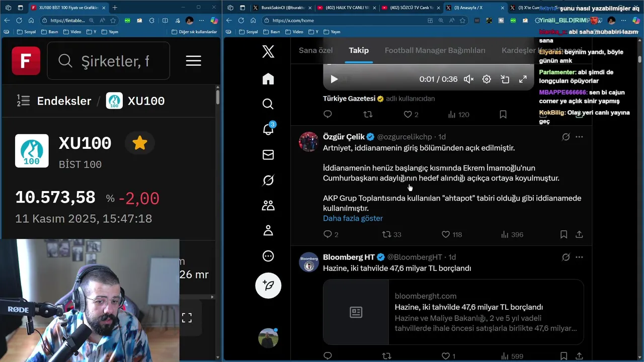Open Bloomberg HT profile name
This screenshot has width=644, height=362.
click(349, 257)
